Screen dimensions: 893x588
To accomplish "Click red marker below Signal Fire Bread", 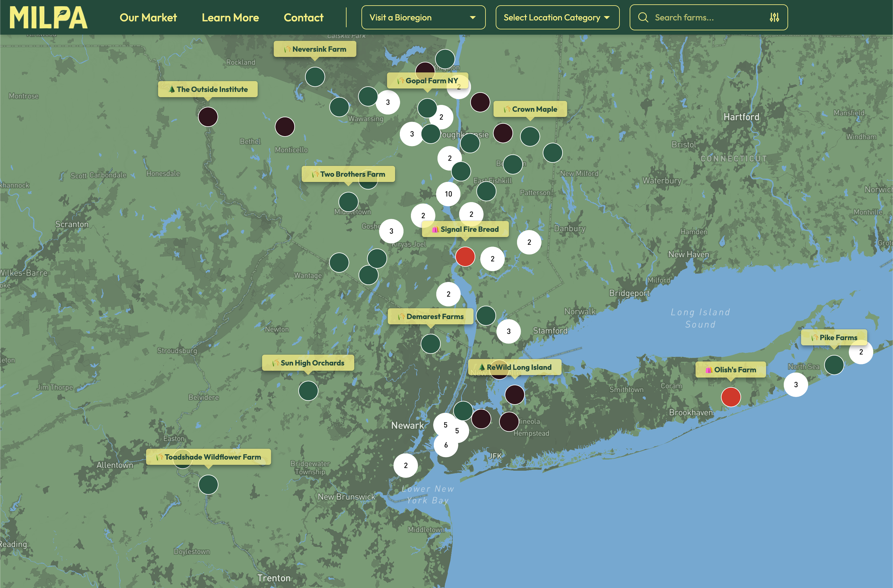I will point(465,257).
